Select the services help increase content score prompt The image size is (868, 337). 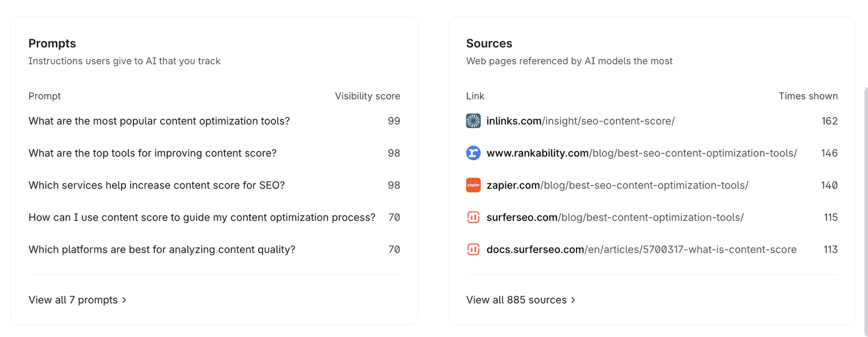coord(156,185)
